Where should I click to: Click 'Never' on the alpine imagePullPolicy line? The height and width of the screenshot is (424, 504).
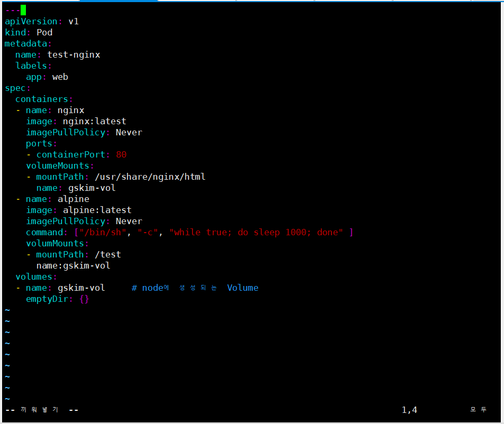129,222
